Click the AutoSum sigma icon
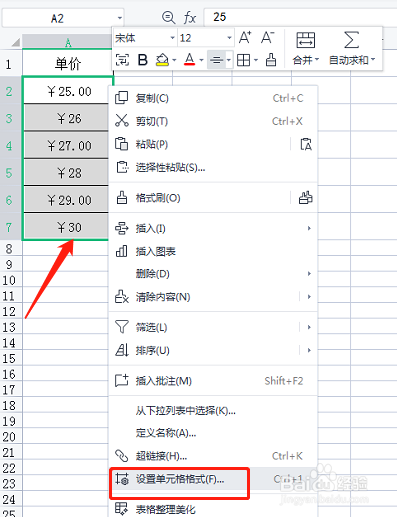This screenshot has height=517, width=397. (351, 40)
